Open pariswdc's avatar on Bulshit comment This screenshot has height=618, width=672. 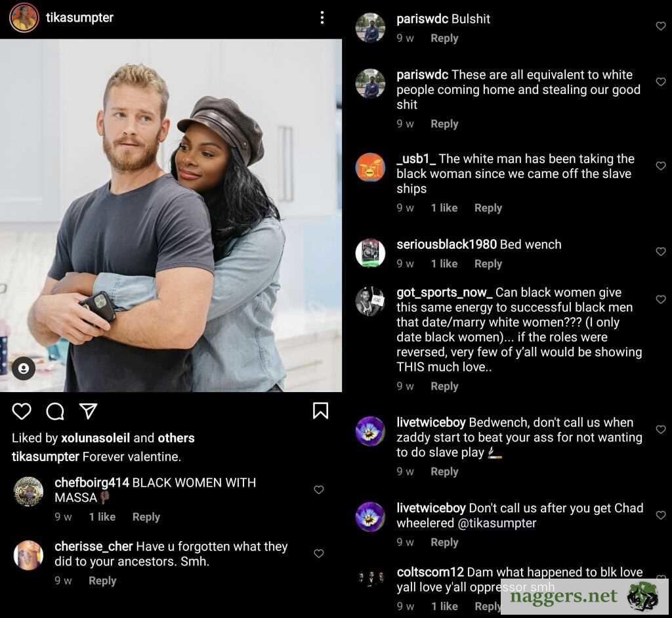tap(370, 28)
